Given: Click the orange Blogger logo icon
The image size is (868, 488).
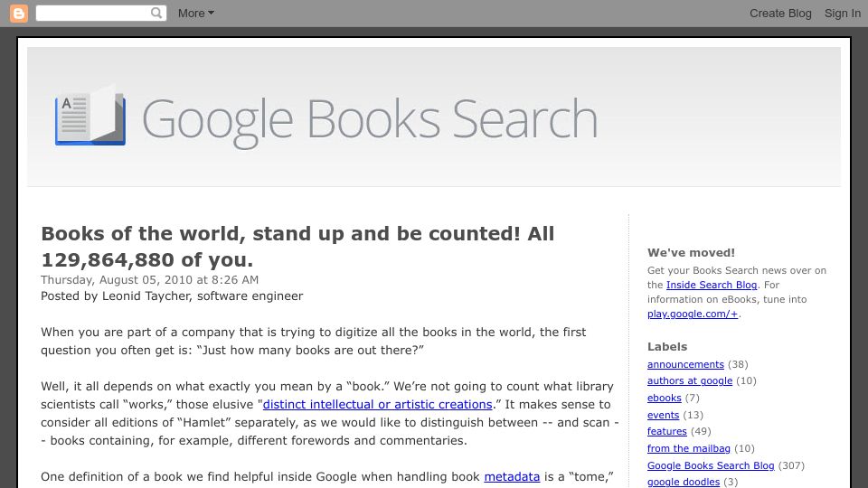Looking at the screenshot, I should (19, 14).
